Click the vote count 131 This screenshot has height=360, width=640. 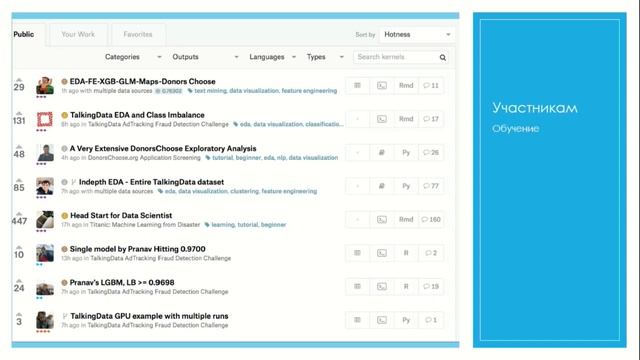coord(19,120)
